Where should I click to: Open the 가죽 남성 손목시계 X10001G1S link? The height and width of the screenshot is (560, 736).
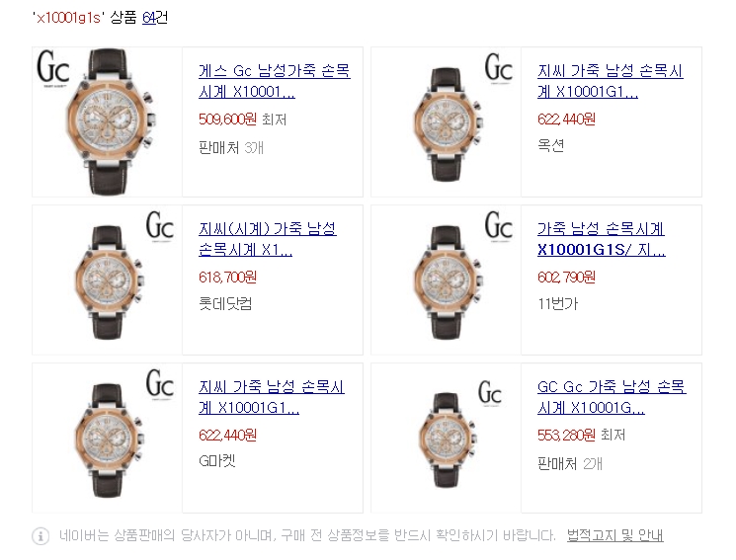[x=602, y=239]
